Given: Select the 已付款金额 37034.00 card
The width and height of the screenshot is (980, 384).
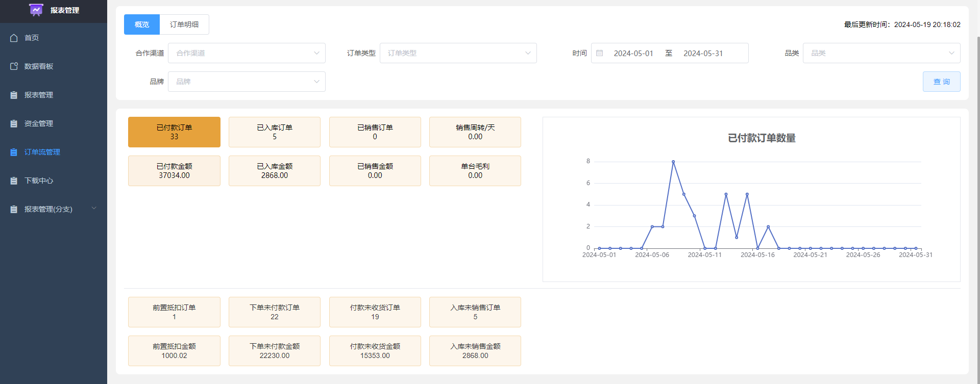Looking at the screenshot, I should tap(174, 171).
